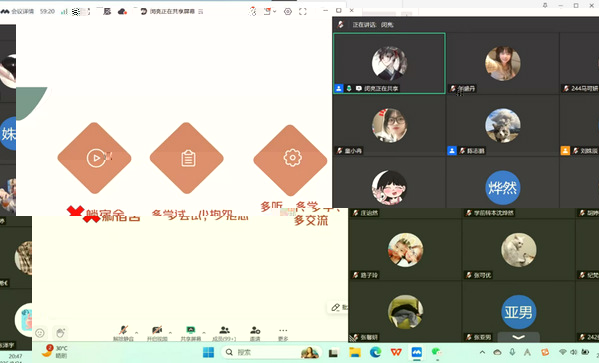
Task: Select the active speaker tile 闵亮正在共享
Action: (x=389, y=63)
